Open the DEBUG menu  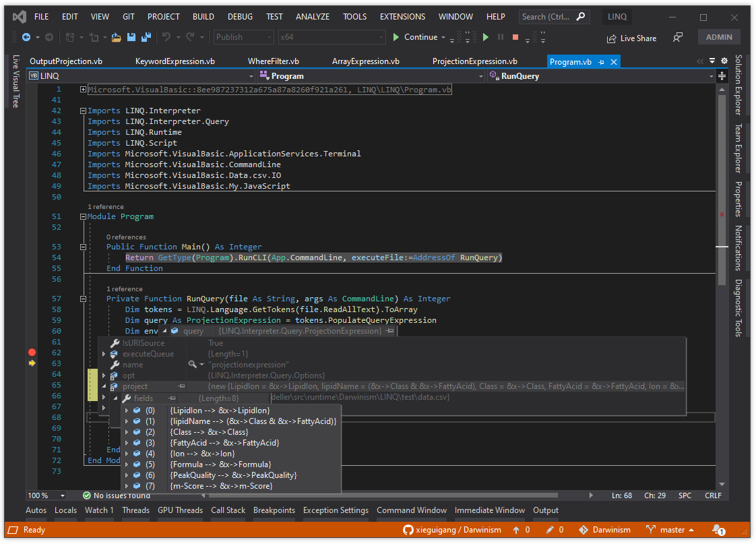pyautogui.click(x=241, y=16)
